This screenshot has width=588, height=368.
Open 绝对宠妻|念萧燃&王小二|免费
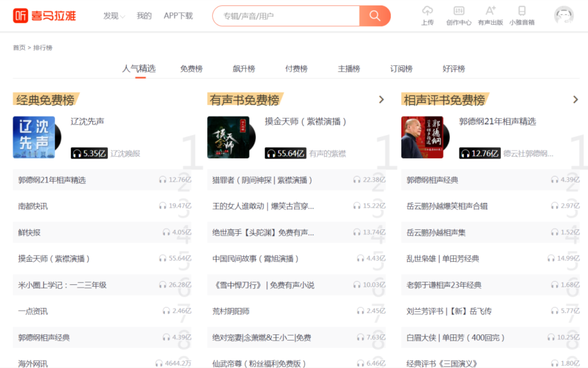[x=262, y=338]
